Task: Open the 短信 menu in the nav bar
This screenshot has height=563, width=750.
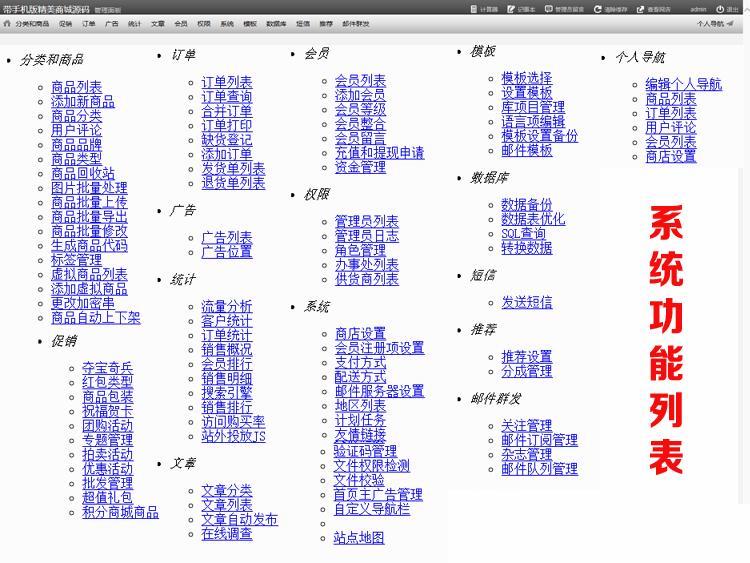Action: [303, 24]
